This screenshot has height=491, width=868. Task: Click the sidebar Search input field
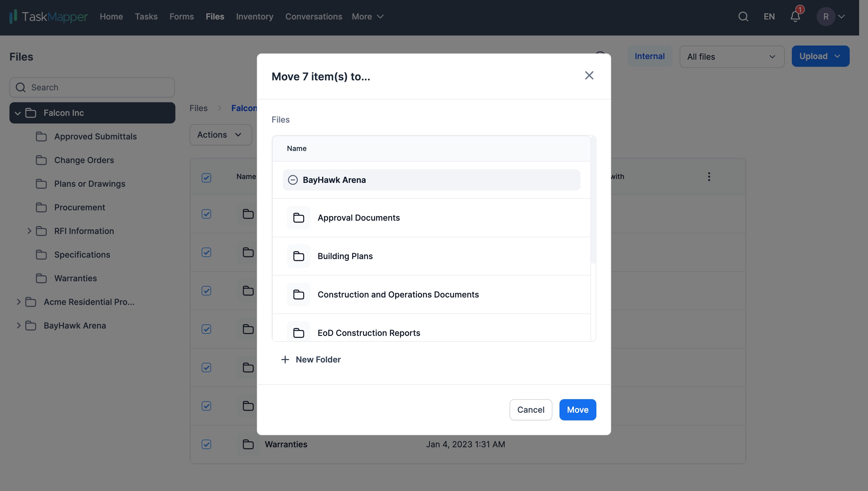pos(92,88)
